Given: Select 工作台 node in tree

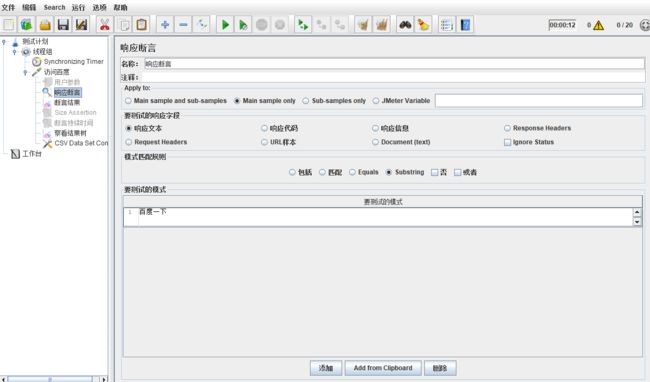Looking at the screenshot, I should pos(32,154).
